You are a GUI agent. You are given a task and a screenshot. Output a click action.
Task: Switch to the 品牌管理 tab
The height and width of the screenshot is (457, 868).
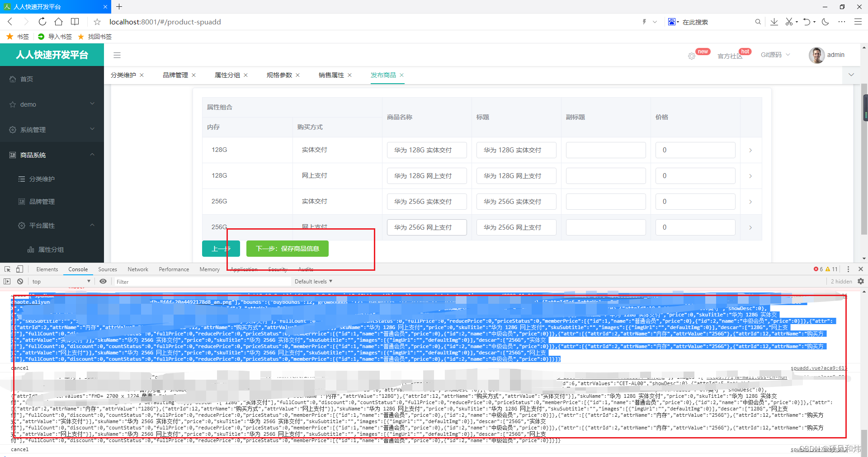[x=175, y=75]
